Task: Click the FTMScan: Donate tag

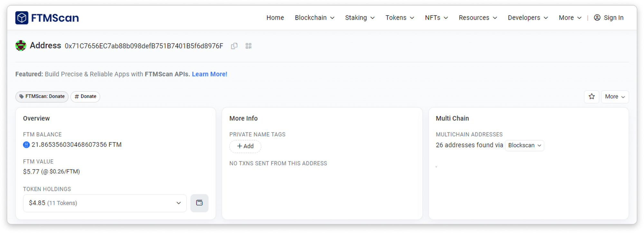Action: coord(42,96)
